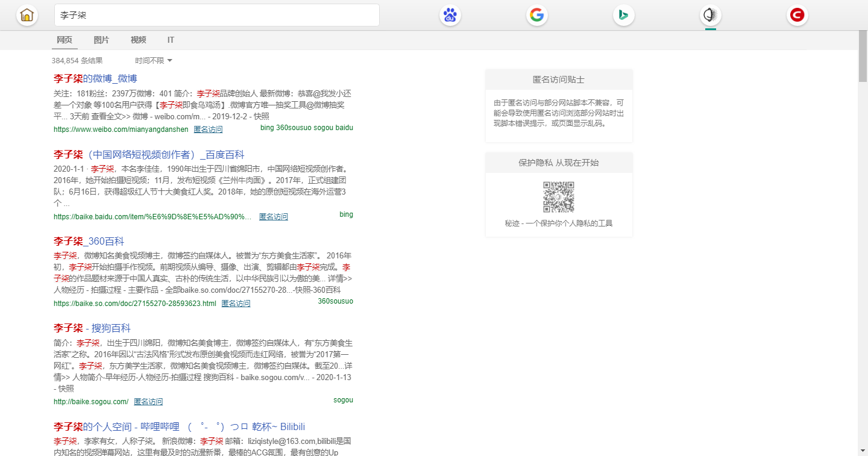868x456 pixels.
Task: Open 李子柒的微博_微博 result
Action: tap(95, 79)
